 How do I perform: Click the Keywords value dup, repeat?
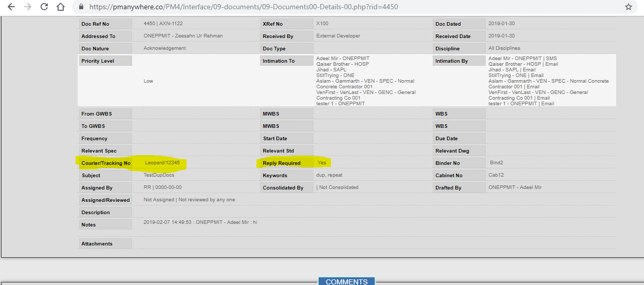pyautogui.click(x=329, y=175)
